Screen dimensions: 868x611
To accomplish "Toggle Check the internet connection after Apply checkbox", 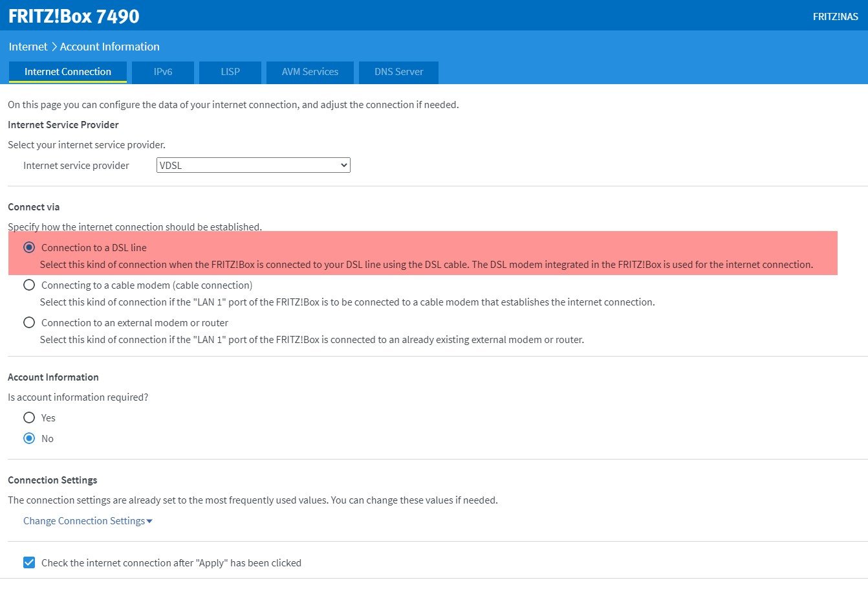I will tap(29, 562).
